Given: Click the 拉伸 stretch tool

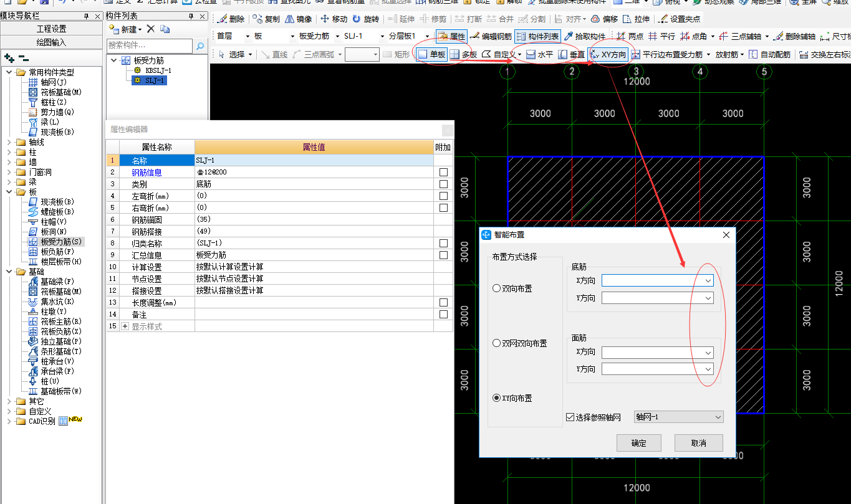Looking at the screenshot, I should (x=637, y=19).
